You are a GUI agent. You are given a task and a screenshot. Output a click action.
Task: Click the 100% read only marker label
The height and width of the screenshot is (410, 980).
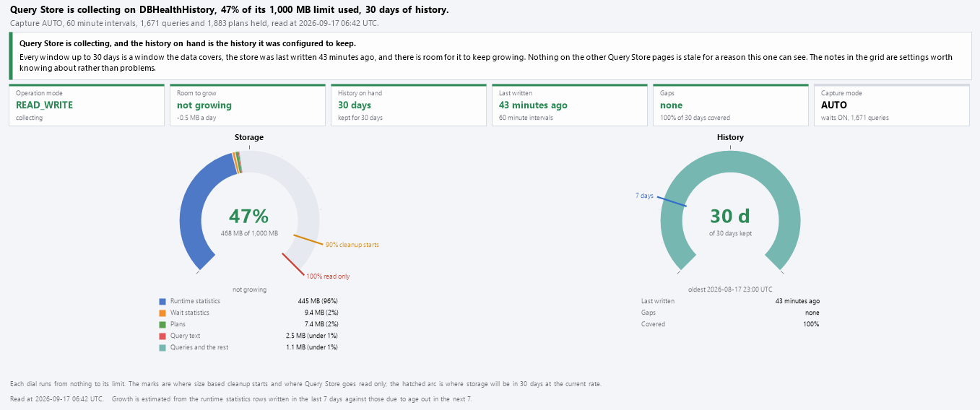328,276
